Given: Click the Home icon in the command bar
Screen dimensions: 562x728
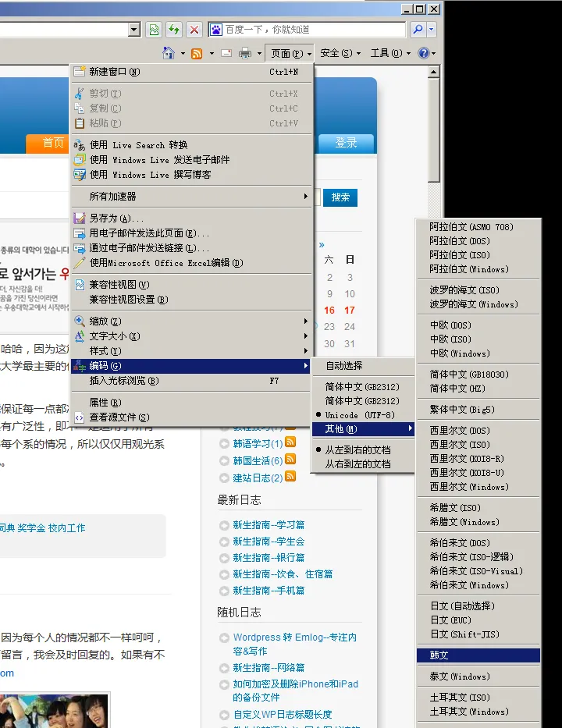Looking at the screenshot, I should point(168,53).
